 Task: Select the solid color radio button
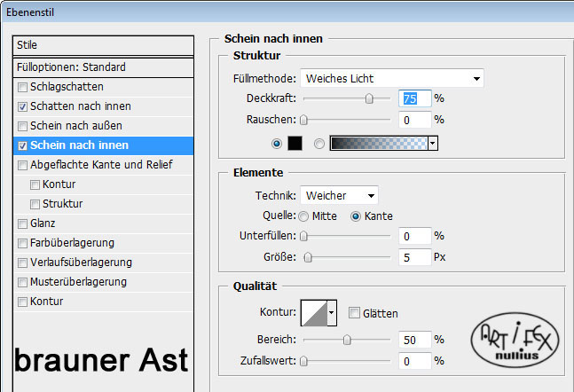click(277, 144)
